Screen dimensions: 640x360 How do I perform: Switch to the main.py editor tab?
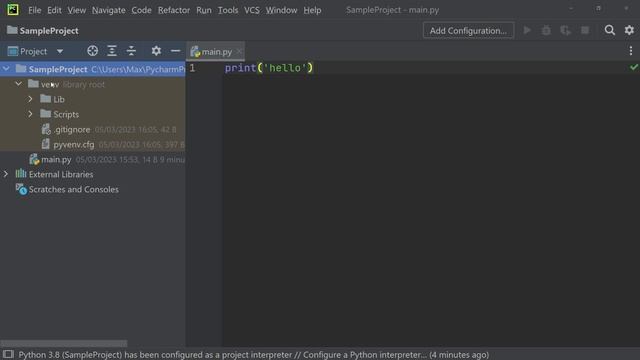216,51
